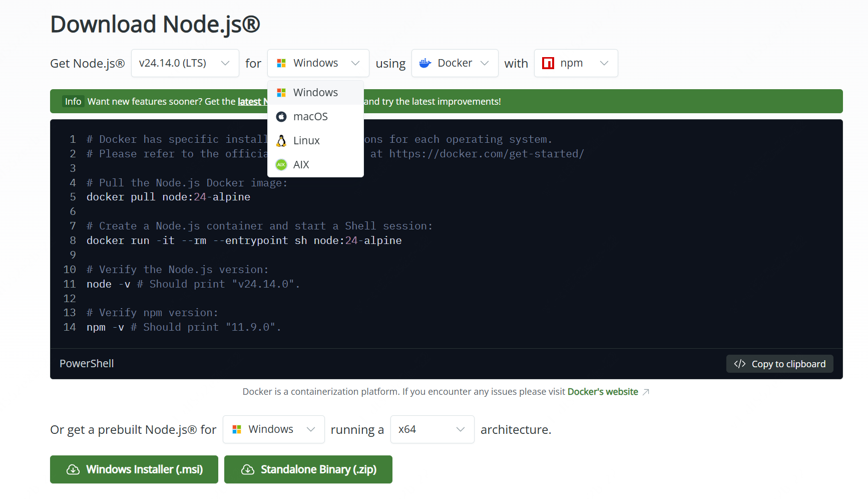
Task: Click the docker pull node:24-alpine code line
Action: coord(168,197)
